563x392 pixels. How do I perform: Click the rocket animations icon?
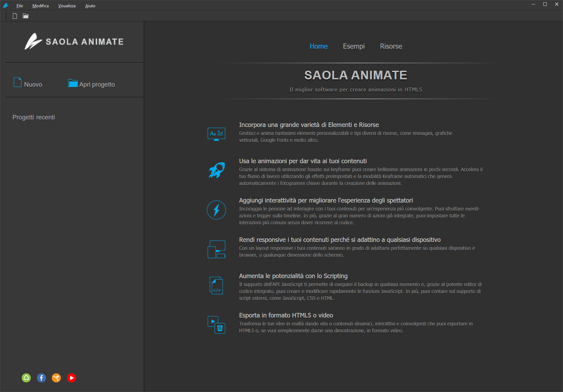216,170
